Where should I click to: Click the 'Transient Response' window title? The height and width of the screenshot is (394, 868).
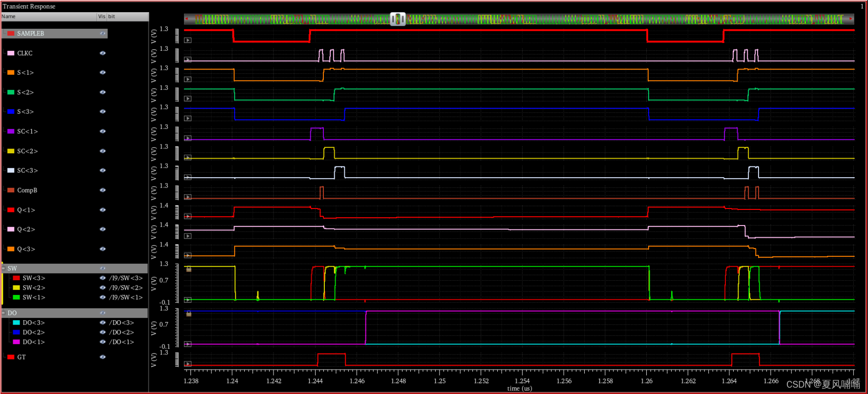coord(29,6)
